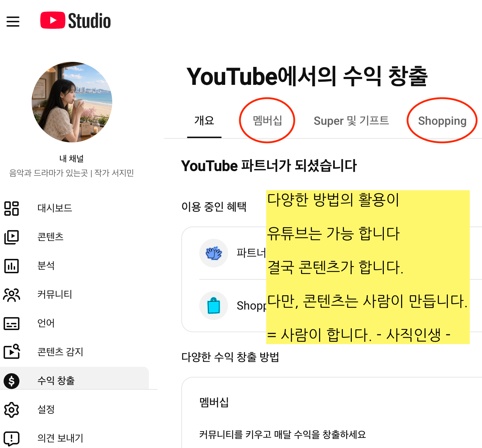Click the 대시보드 dashboard grid icon
482x448 pixels.
12,209
